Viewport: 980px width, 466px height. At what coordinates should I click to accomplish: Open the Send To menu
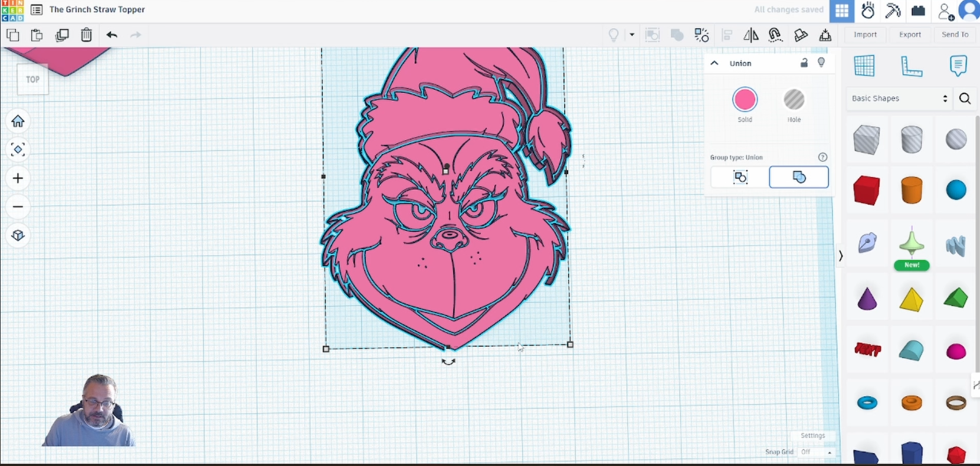click(x=955, y=35)
